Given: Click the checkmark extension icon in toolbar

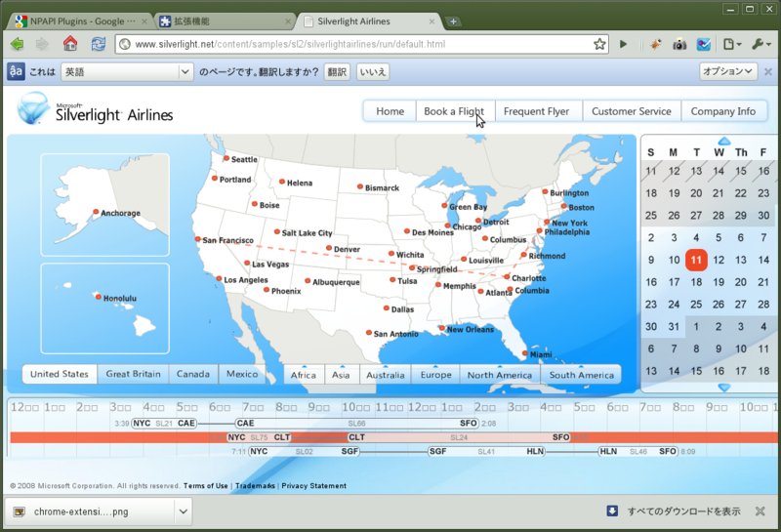Looking at the screenshot, I should 703,44.
